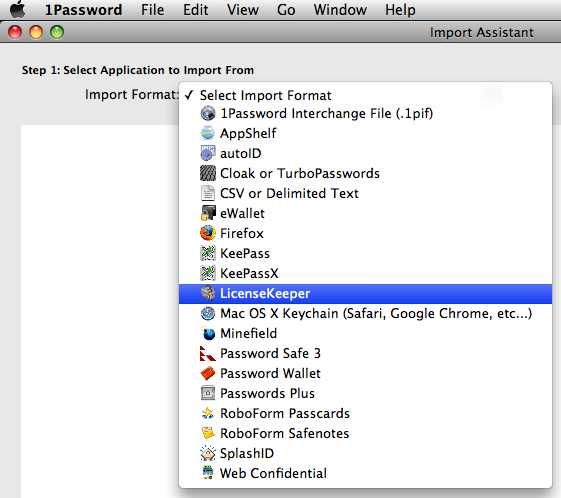Open the File menu
Image resolution: width=561 pixels, height=498 pixels.
tap(152, 10)
